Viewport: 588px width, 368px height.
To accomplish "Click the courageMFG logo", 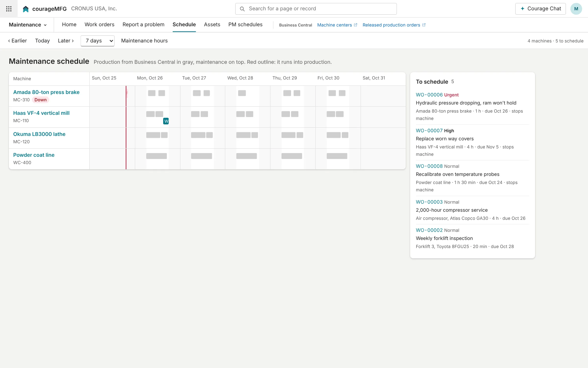I will pyautogui.click(x=44, y=9).
